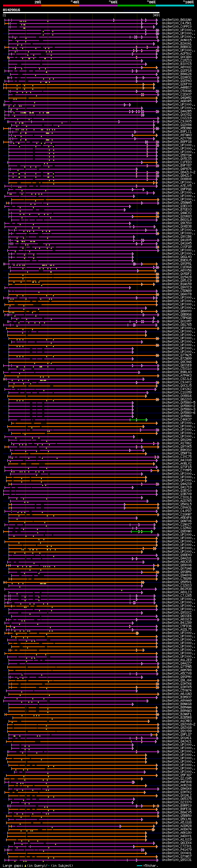Select UniRef100_A9TWA3 row label

click(177, 135)
